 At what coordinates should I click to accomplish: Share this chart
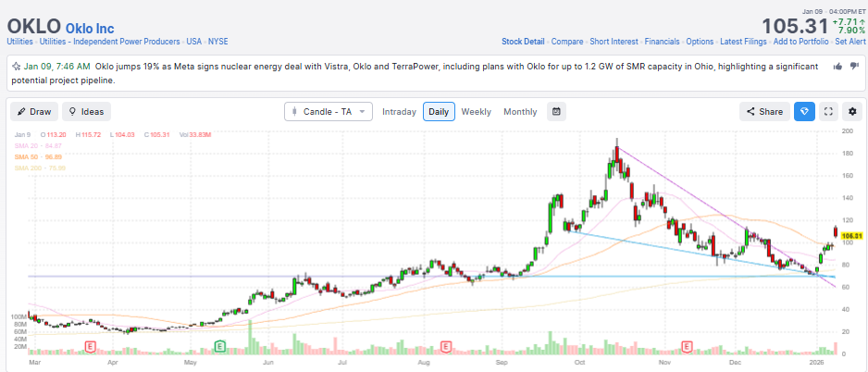tap(764, 111)
